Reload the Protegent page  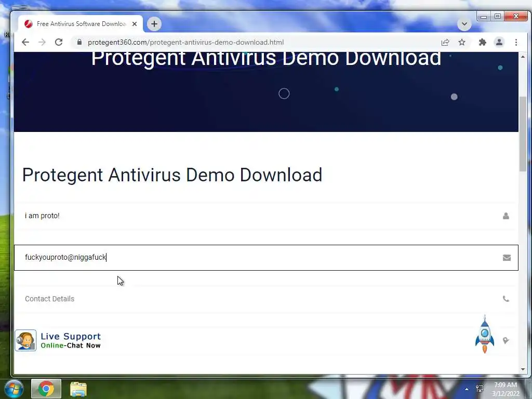[x=59, y=42]
